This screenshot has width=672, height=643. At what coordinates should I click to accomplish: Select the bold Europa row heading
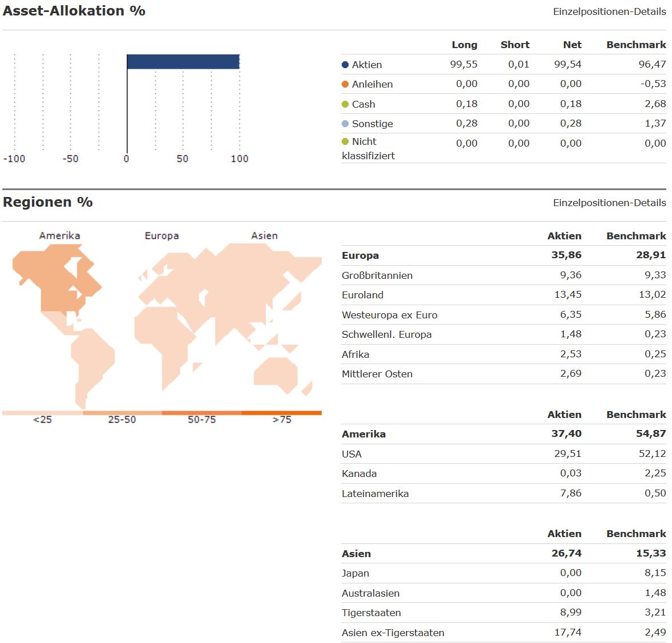(x=360, y=255)
